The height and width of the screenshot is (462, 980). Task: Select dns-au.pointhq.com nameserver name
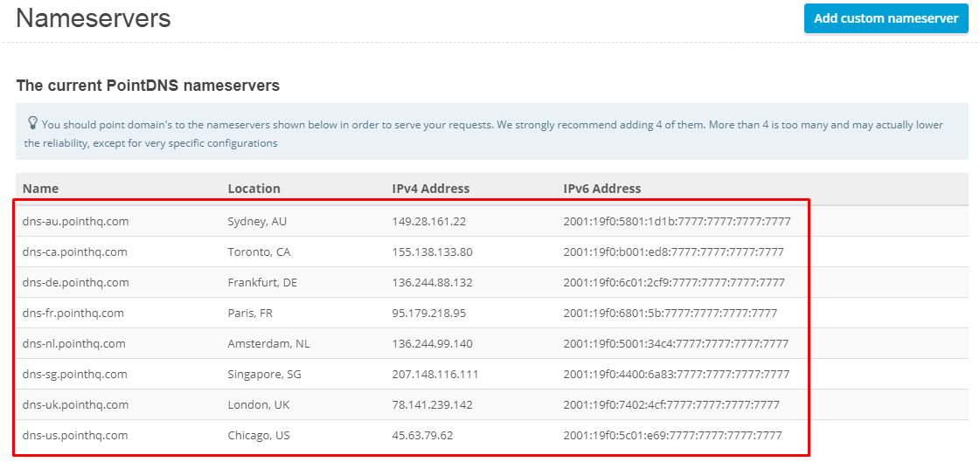[x=76, y=221]
